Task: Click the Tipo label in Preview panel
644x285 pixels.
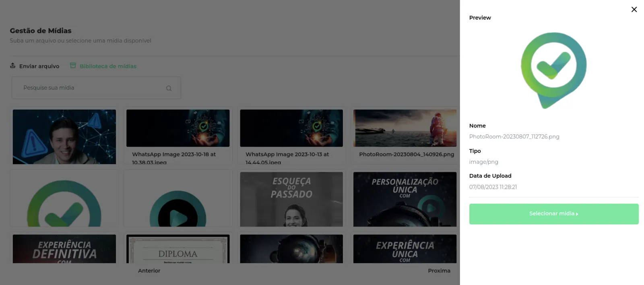Action: tap(475, 151)
